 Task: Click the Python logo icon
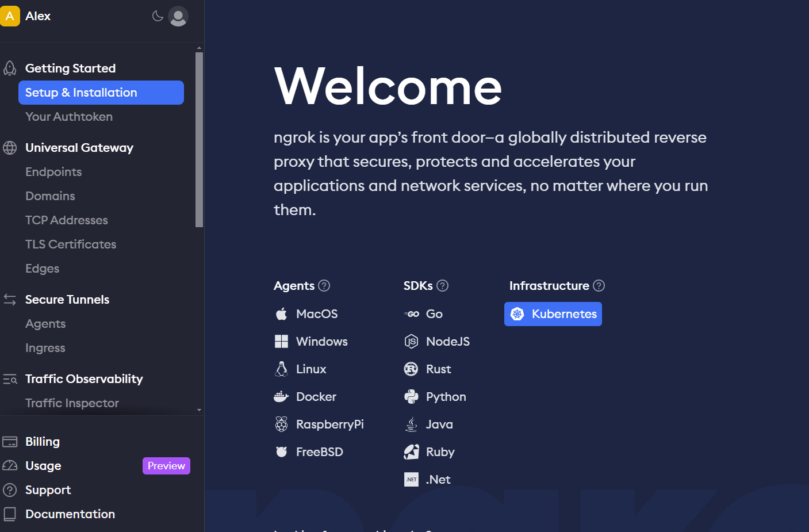click(x=411, y=397)
